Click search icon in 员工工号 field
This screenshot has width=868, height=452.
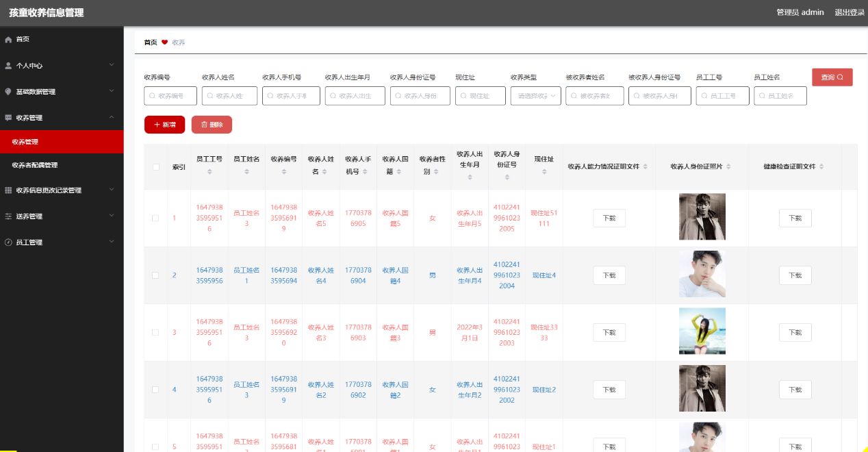(x=705, y=97)
